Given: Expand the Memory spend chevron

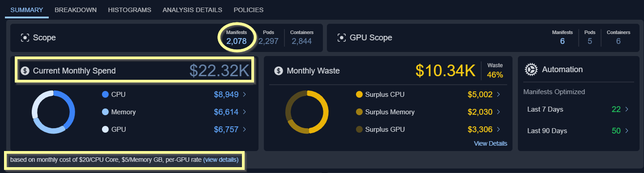Looking at the screenshot, I should tap(244, 112).
